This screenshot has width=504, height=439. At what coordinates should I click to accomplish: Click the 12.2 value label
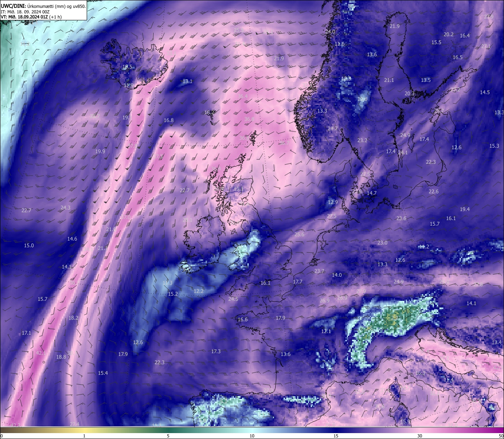[199, 291]
